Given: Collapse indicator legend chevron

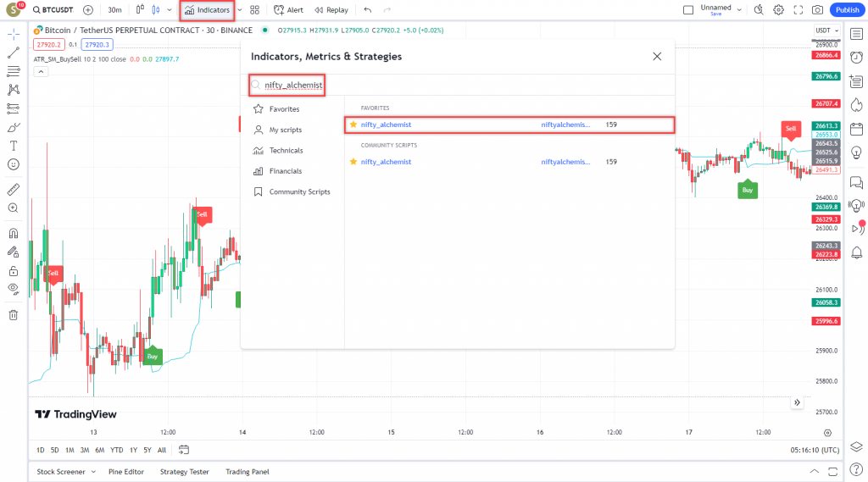Looking at the screenshot, I should 41,71.
